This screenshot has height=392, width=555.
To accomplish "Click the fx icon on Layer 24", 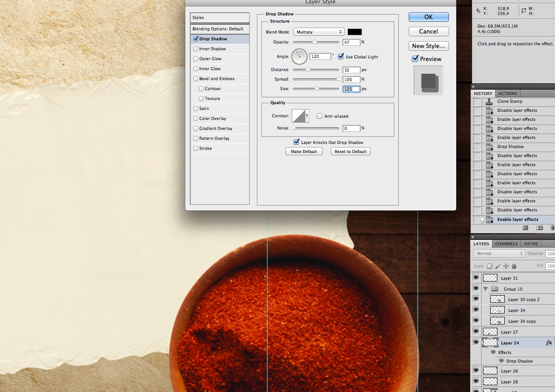I will (549, 343).
